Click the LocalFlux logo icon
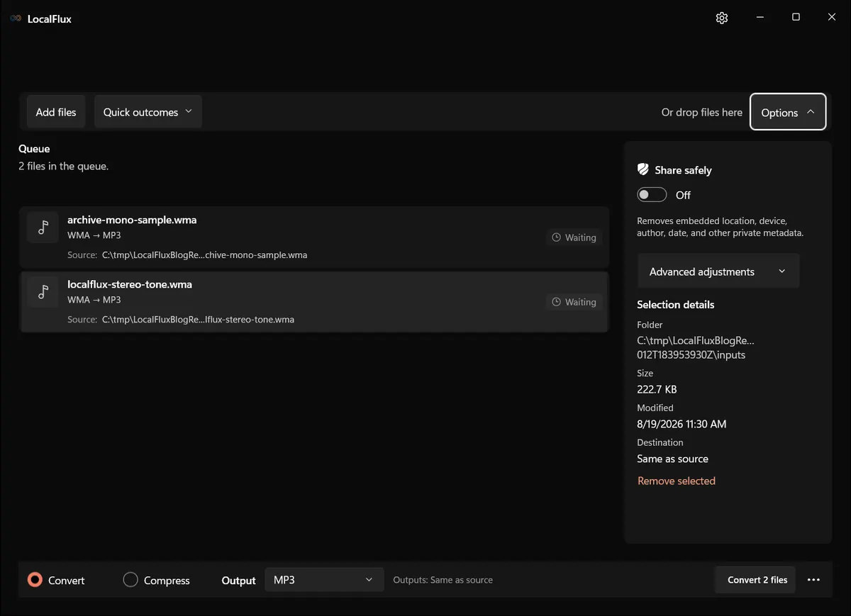 16,18
